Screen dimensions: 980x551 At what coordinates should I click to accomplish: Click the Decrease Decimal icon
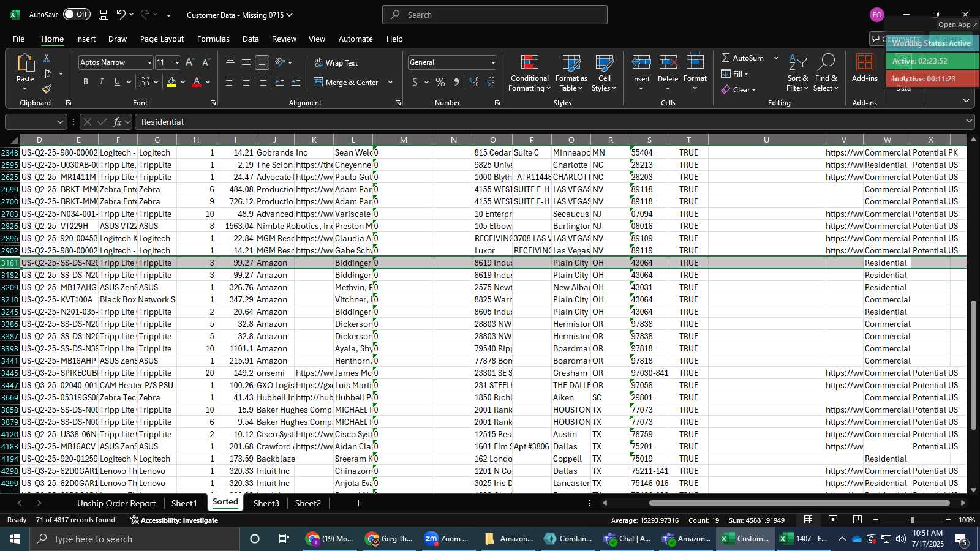pos(491,82)
